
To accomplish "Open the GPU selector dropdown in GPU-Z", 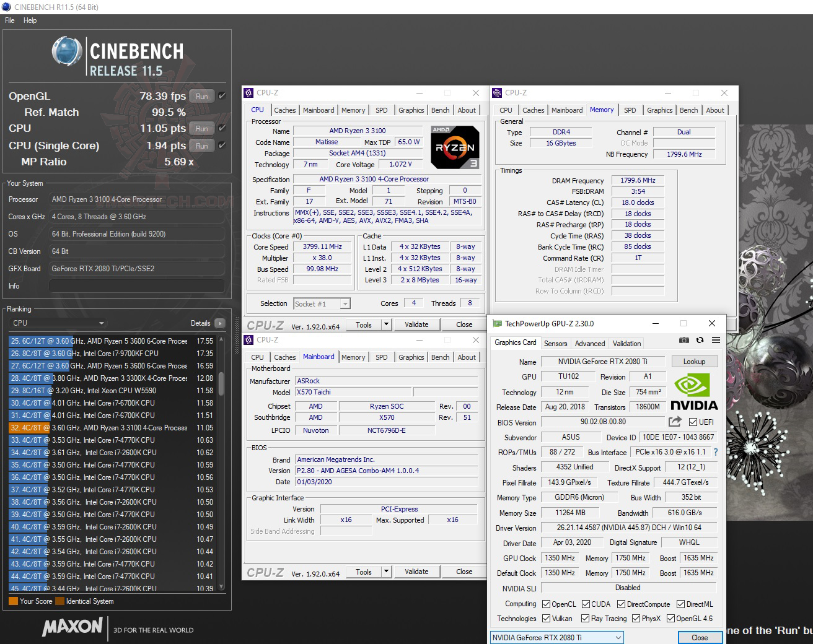I will (x=556, y=637).
